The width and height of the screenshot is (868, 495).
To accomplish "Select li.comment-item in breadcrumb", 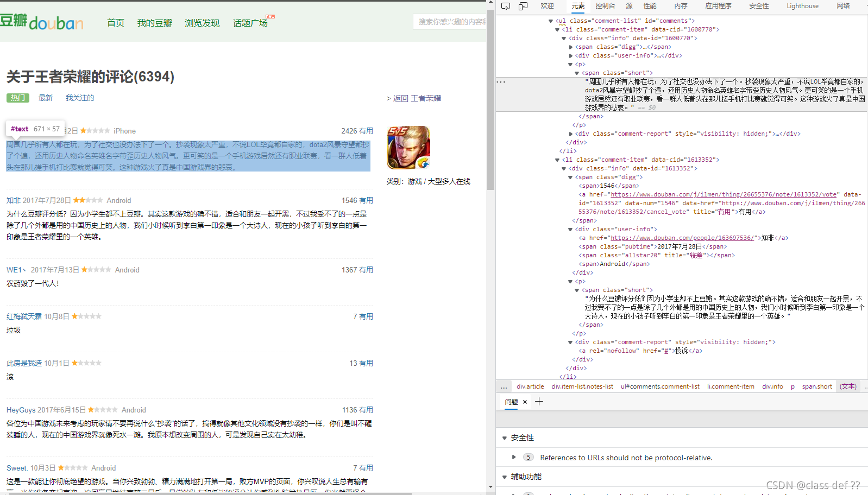I will (731, 387).
